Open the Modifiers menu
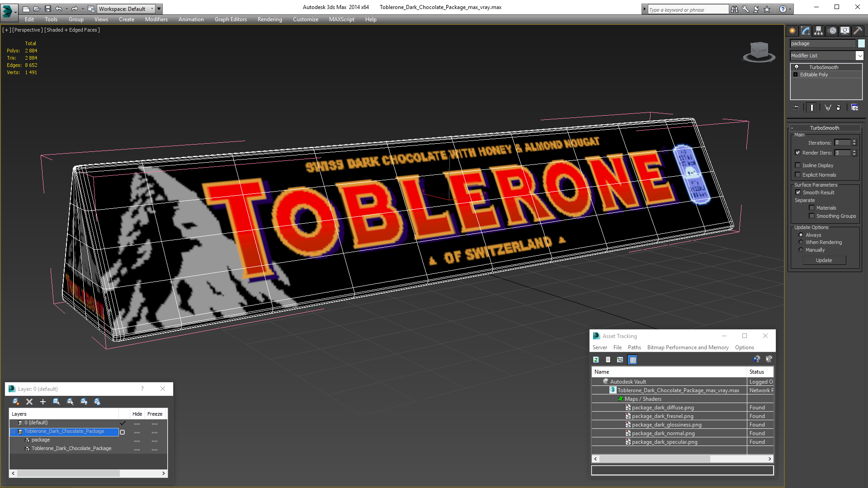The height and width of the screenshot is (488, 868). pyautogui.click(x=156, y=19)
